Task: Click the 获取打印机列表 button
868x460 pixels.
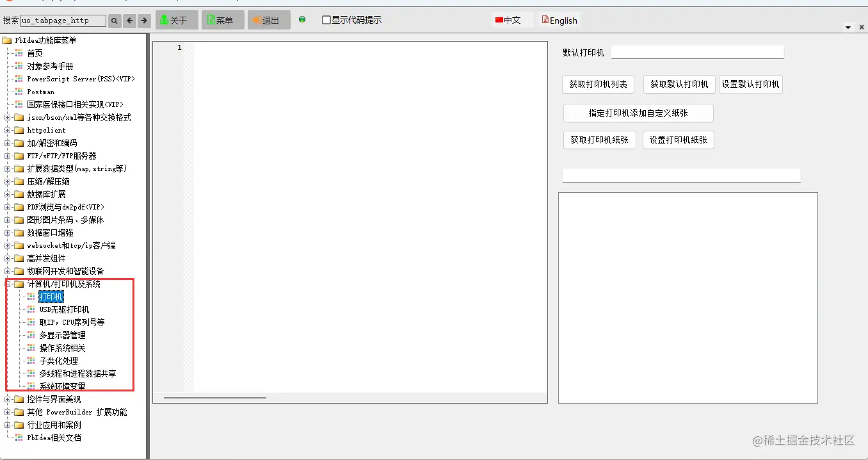Action: (597, 84)
